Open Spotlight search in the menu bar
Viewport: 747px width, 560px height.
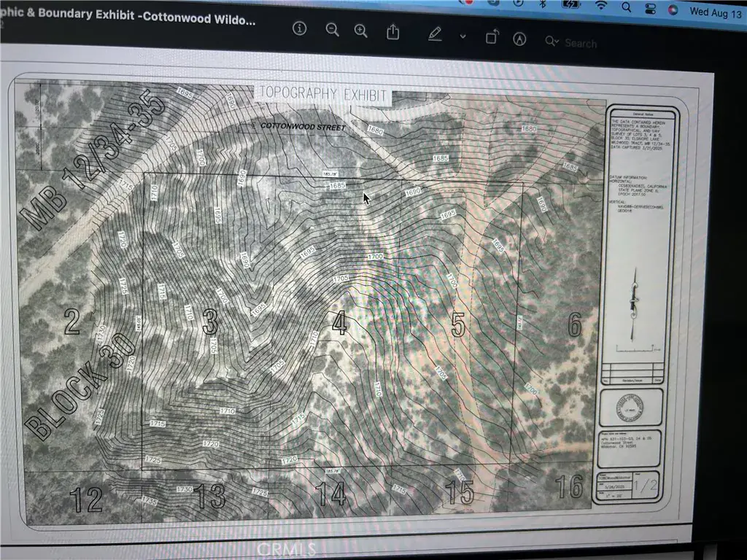click(x=626, y=7)
